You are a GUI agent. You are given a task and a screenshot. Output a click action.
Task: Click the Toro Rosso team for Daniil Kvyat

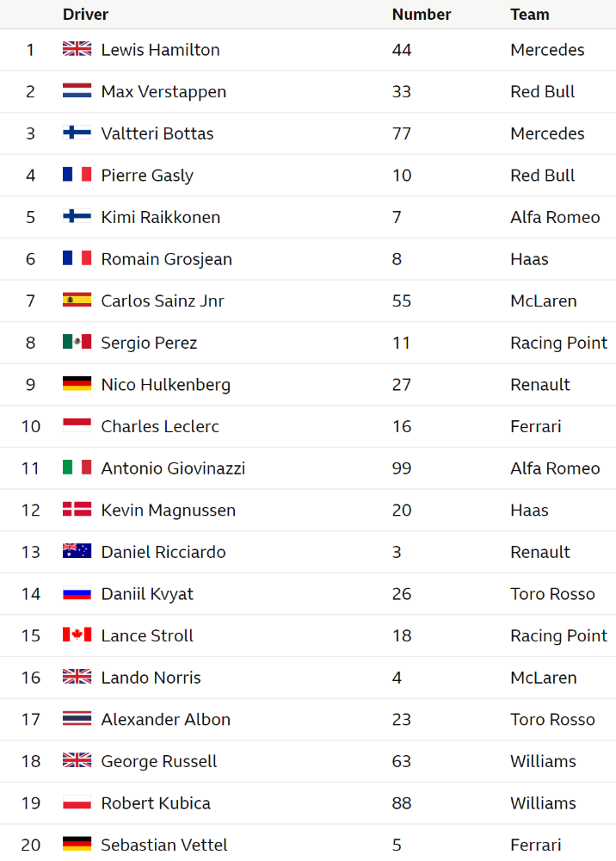[552, 594]
